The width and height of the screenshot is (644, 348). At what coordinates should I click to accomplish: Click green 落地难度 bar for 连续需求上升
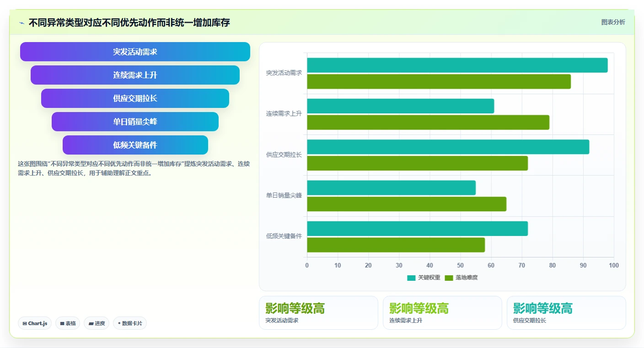click(x=428, y=123)
